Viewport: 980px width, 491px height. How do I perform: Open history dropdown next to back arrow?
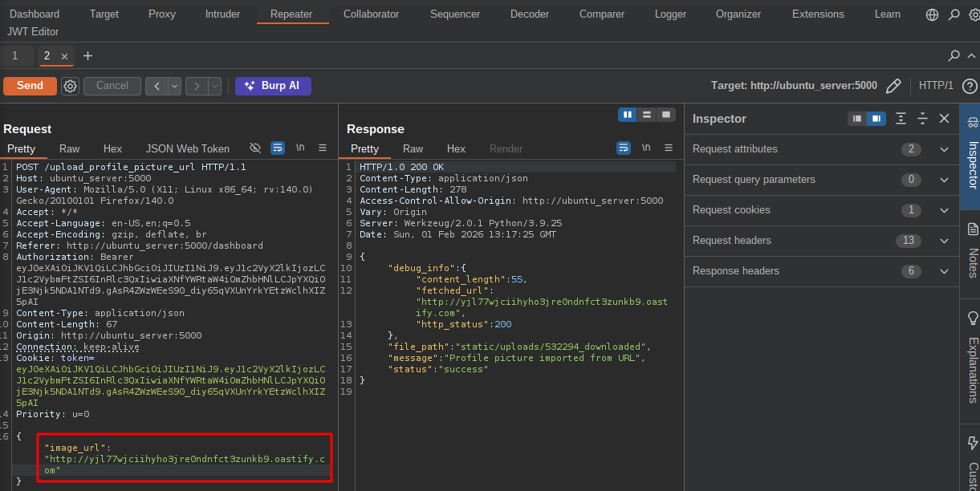tap(174, 86)
